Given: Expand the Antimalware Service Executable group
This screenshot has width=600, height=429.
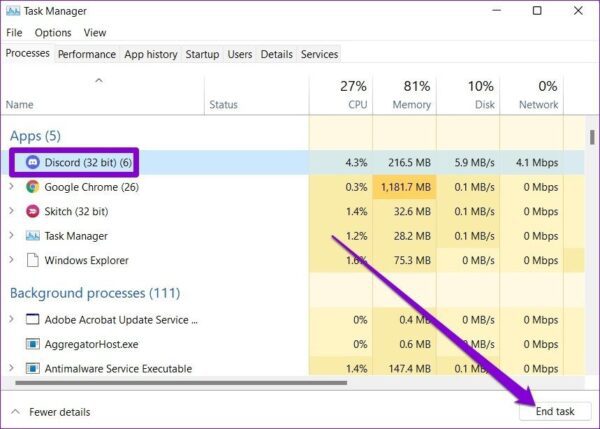Looking at the screenshot, I should 11,368.
